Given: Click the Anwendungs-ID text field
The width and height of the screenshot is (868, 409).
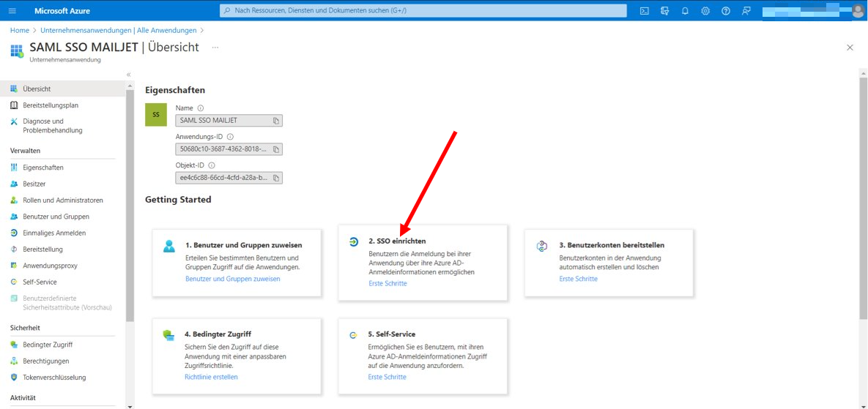Looking at the screenshot, I should coord(229,149).
